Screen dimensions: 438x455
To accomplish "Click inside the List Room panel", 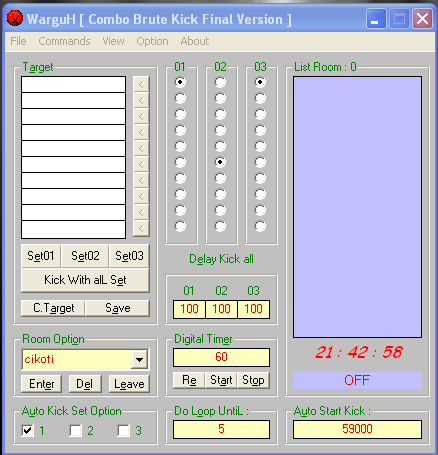I will pos(357,207).
